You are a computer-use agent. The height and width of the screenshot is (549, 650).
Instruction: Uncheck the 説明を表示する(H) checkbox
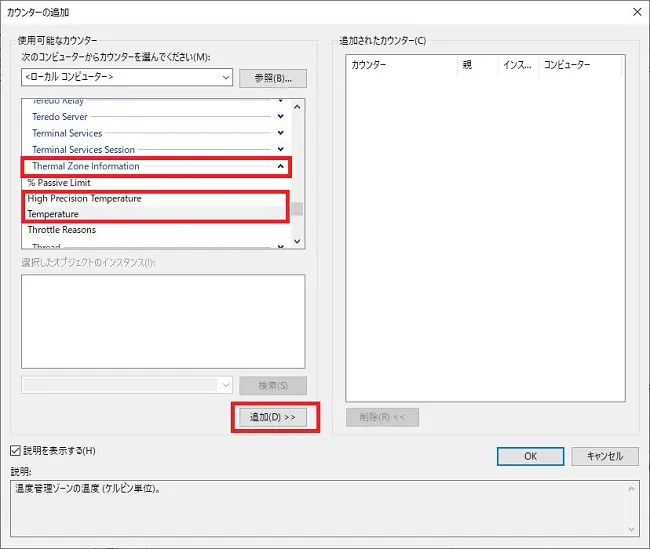[15, 451]
